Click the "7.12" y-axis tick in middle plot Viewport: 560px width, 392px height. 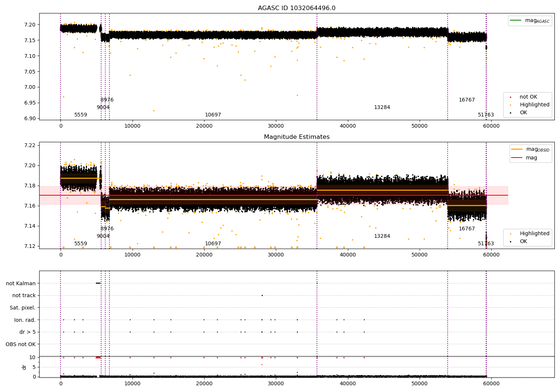(x=30, y=246)
